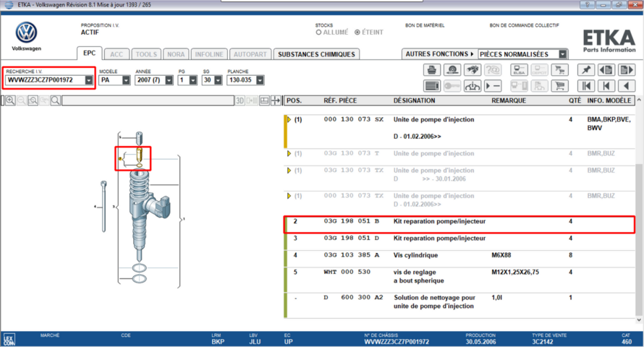644x347 pixels.
Task: Jump to first entry double-bar arrow
Action: [x=586, y=86]
